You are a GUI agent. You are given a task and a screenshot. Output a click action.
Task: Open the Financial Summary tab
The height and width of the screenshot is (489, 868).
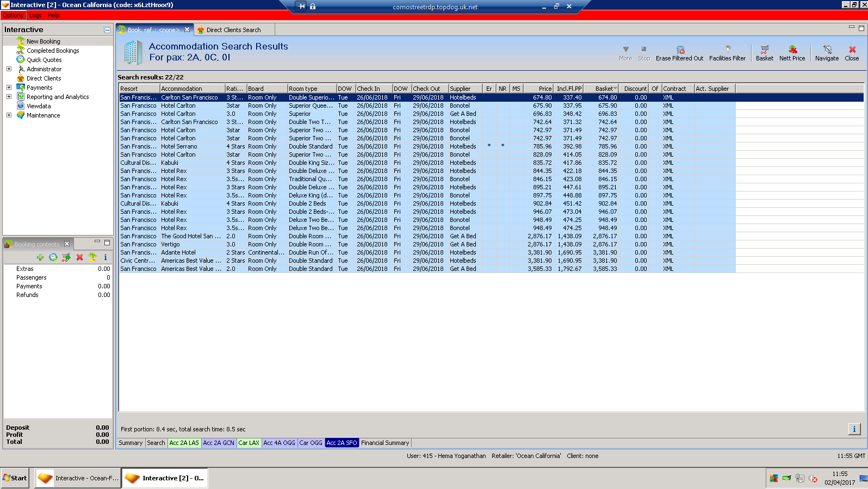tap(385, 443)
